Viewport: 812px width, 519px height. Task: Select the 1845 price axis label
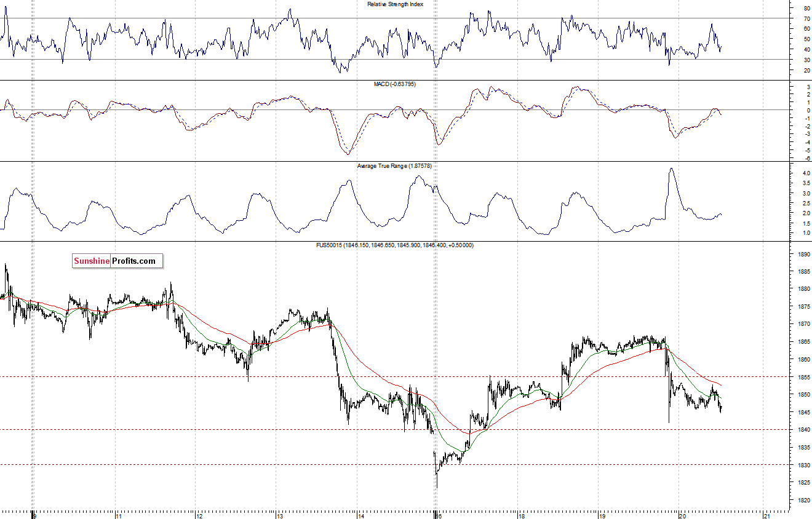[803, 412]
